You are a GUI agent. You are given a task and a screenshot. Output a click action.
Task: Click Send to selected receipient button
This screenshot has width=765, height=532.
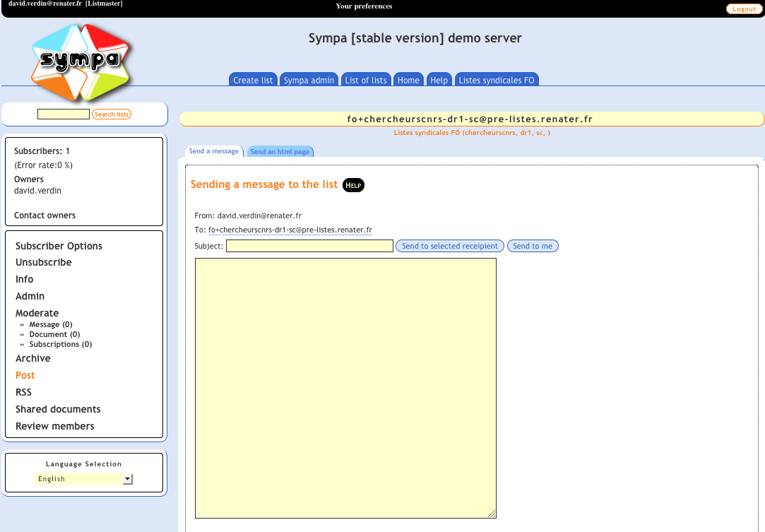pyautogui.click(x=449, y=246)
